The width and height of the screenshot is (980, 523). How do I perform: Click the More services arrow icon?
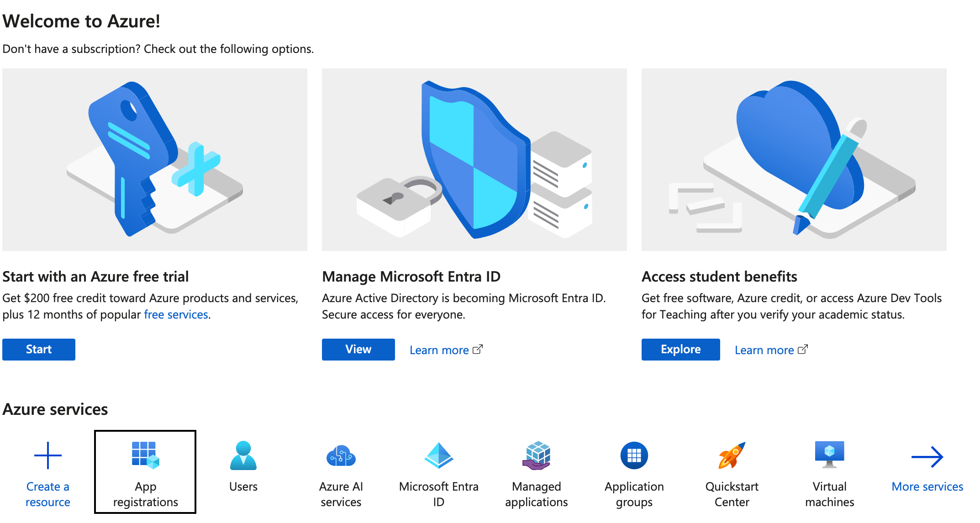click(927, 457)
